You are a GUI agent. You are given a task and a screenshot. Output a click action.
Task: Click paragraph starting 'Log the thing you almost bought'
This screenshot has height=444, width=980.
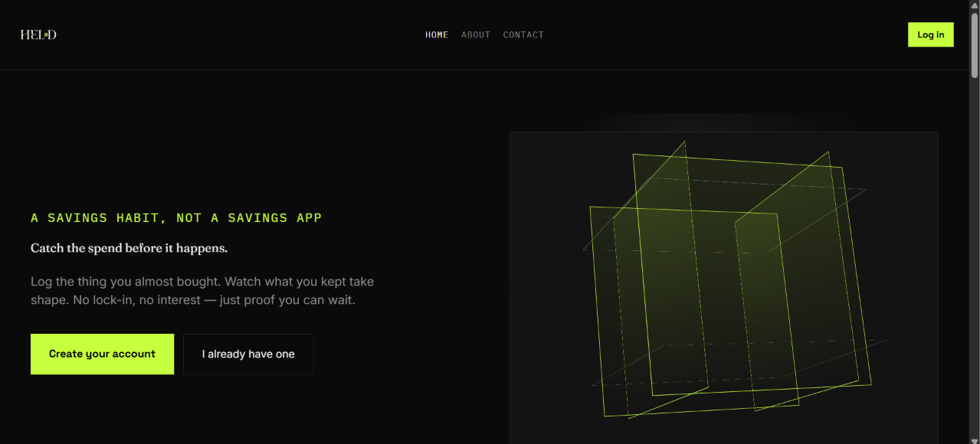click(x=202, y=291)
